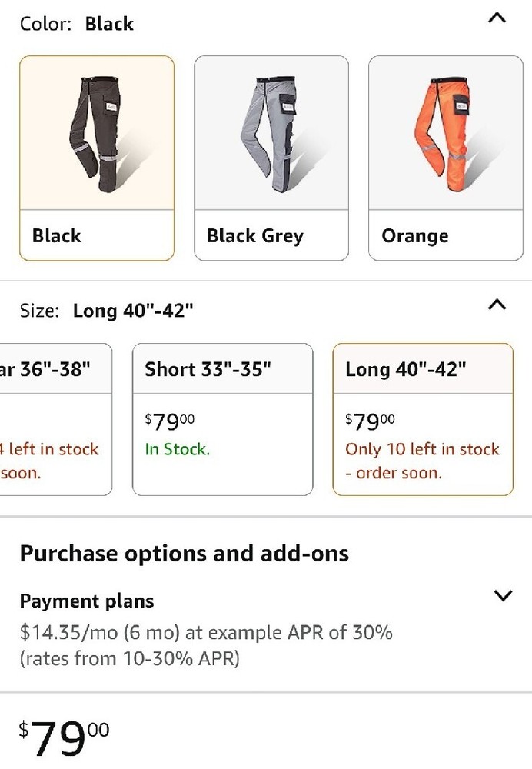532x769 pixels.
Task: Select the Long 40"-42" size
Action: pos(423,419)
